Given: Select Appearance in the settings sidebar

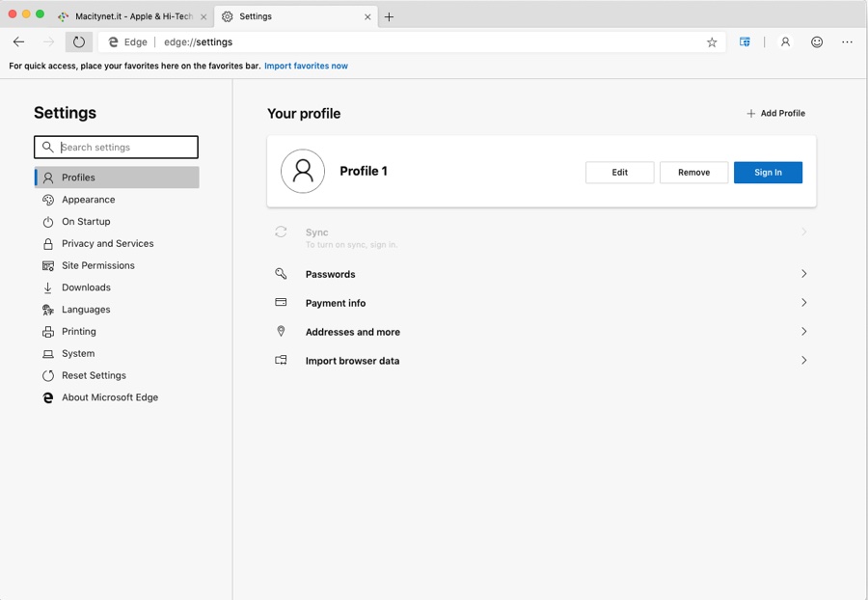Looking at the screenshot, I should click(88, 200).
